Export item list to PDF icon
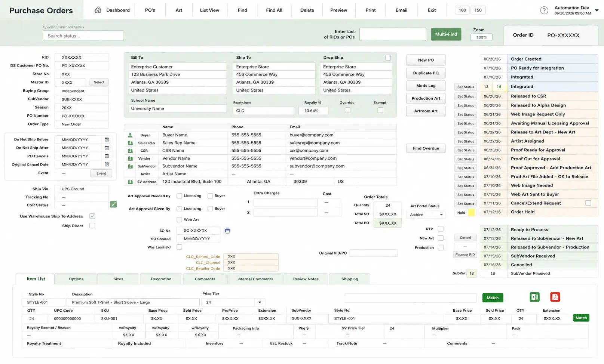The width and height of the screenshot is (604, 364). coord(555,297)
